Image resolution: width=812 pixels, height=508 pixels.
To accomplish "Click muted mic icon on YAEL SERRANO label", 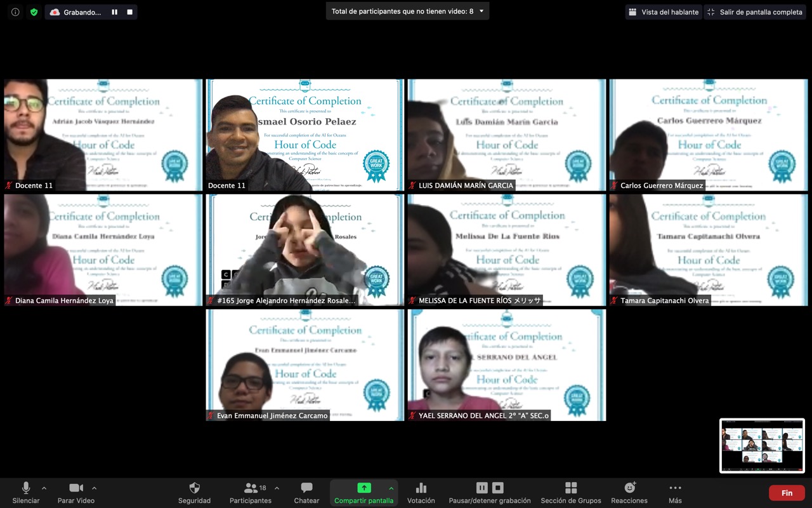I will tap(412, 415).
